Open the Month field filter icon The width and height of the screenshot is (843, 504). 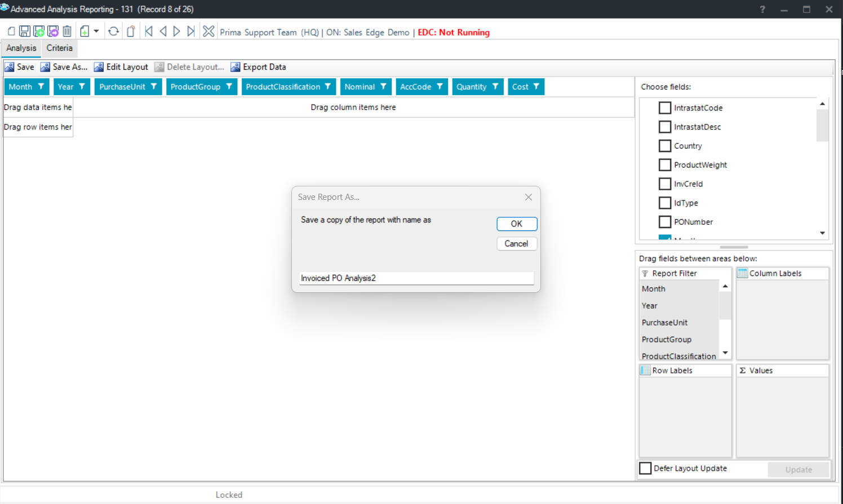[41, 87]
